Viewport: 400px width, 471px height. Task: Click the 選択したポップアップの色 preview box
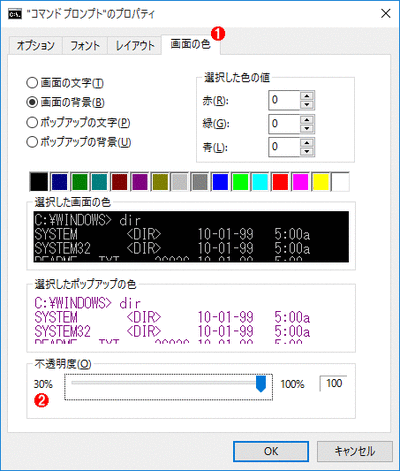pos(191,319)
